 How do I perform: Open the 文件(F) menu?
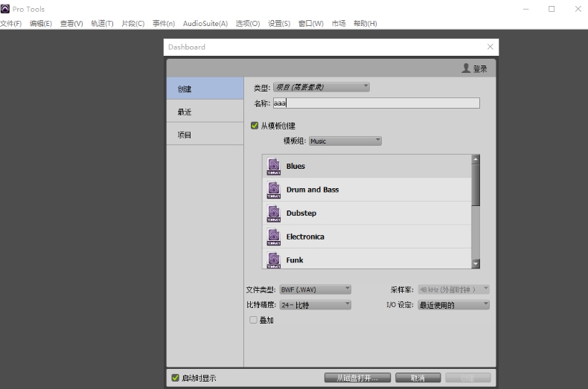coord(11,24)
